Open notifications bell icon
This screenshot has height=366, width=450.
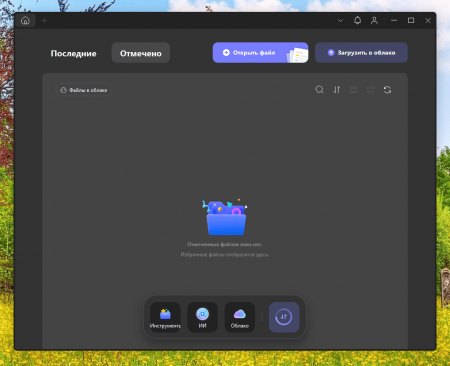[x=357, y=21]
